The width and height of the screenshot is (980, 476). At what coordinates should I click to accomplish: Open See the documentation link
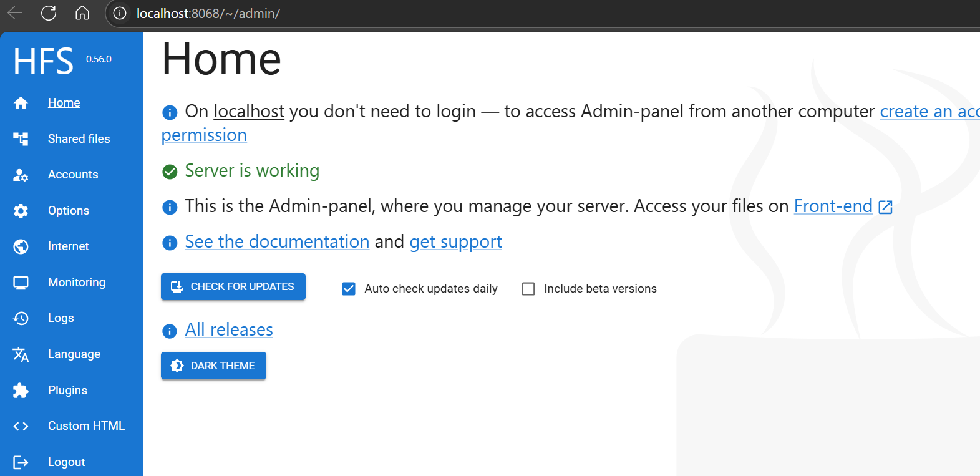click(277, 241)
